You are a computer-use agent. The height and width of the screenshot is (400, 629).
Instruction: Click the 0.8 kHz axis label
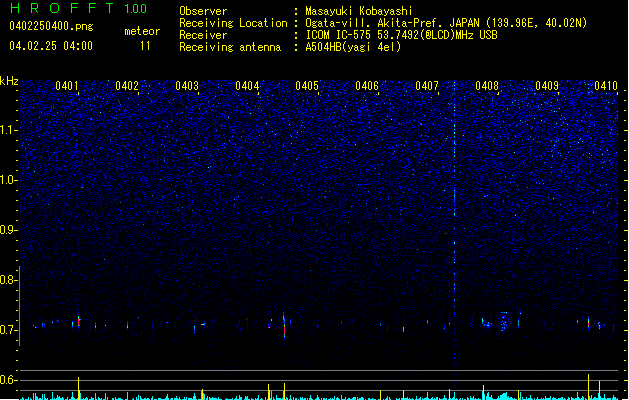coord(9,280)
